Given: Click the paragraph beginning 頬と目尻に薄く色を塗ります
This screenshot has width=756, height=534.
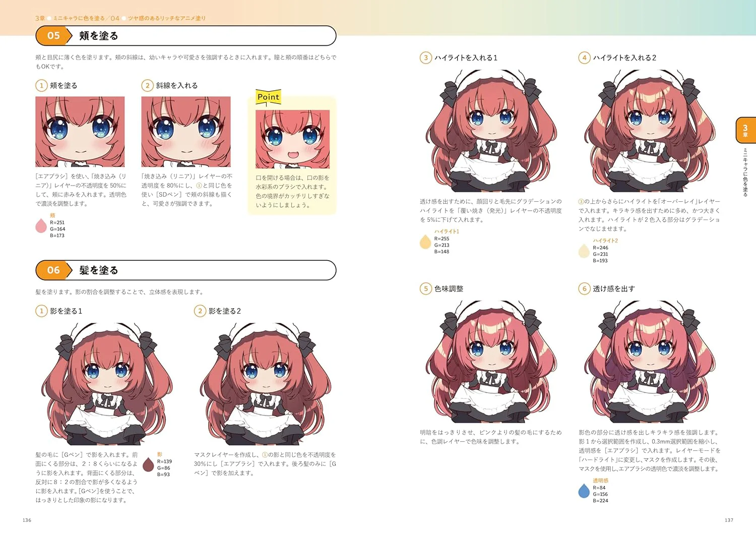Looking at the screenshot, I should pyautogui.click(x=186, y=62).
